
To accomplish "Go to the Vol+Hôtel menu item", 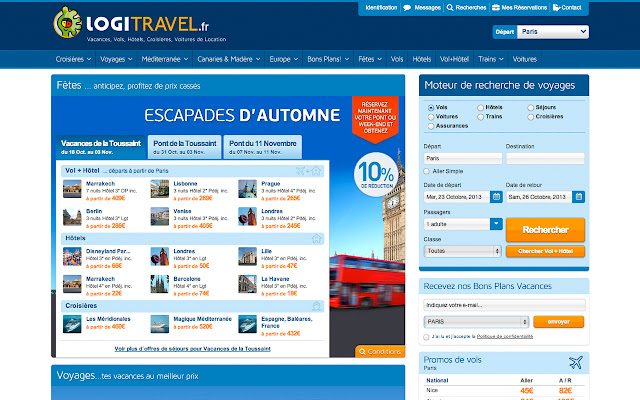I will pos(454,59).
